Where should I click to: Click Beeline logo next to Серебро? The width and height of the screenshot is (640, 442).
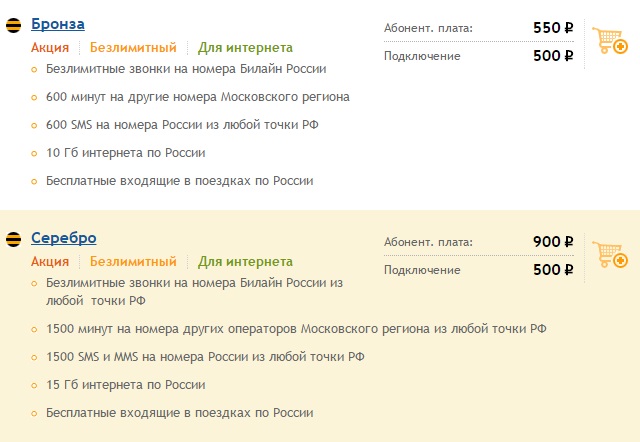(13, 239)
